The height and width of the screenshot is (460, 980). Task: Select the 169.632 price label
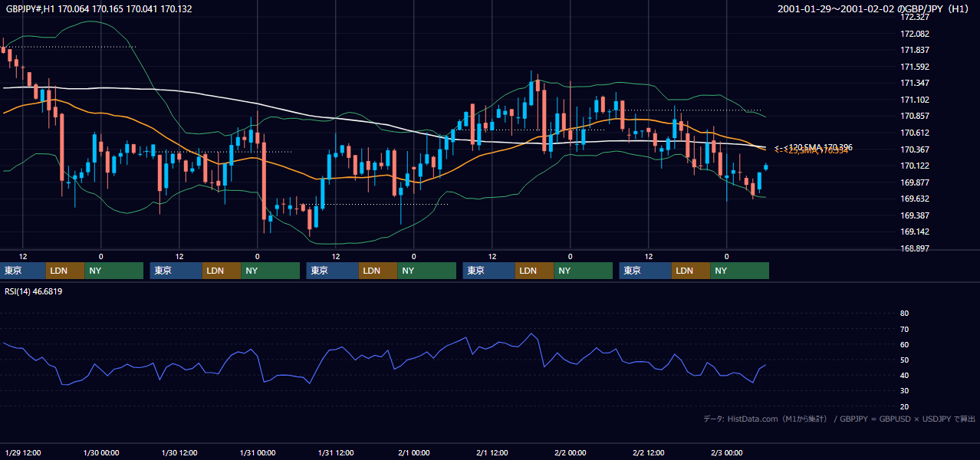point(916,199)
